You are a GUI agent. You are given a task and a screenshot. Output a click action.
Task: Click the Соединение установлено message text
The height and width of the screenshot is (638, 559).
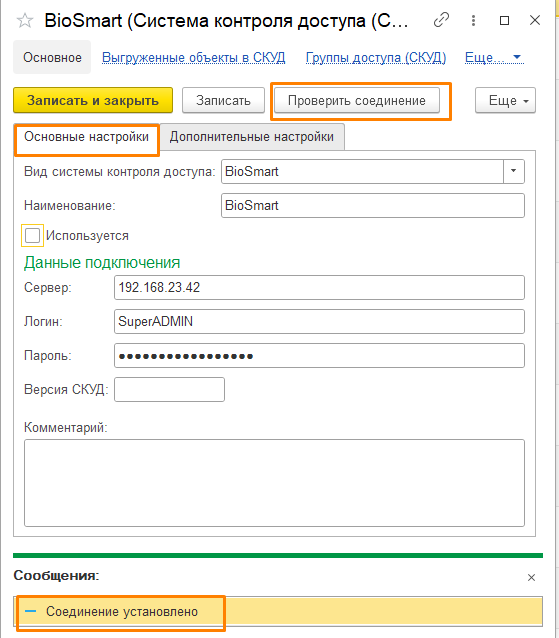tap(122, 611)
